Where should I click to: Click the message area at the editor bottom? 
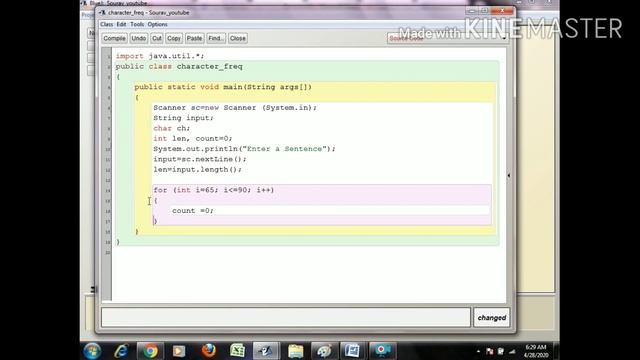[286, 317]
